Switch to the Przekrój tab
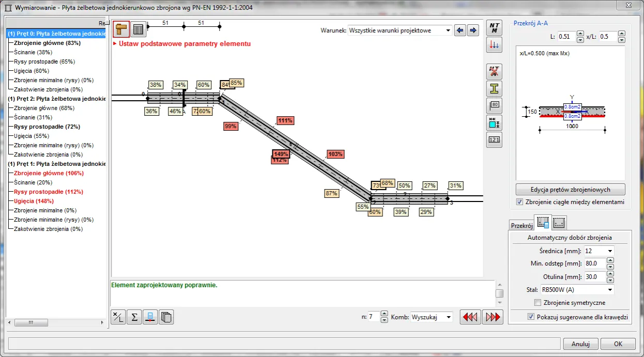Image resolution: width=644 pixels, height=357 pixels. click(x=522, y=225)
